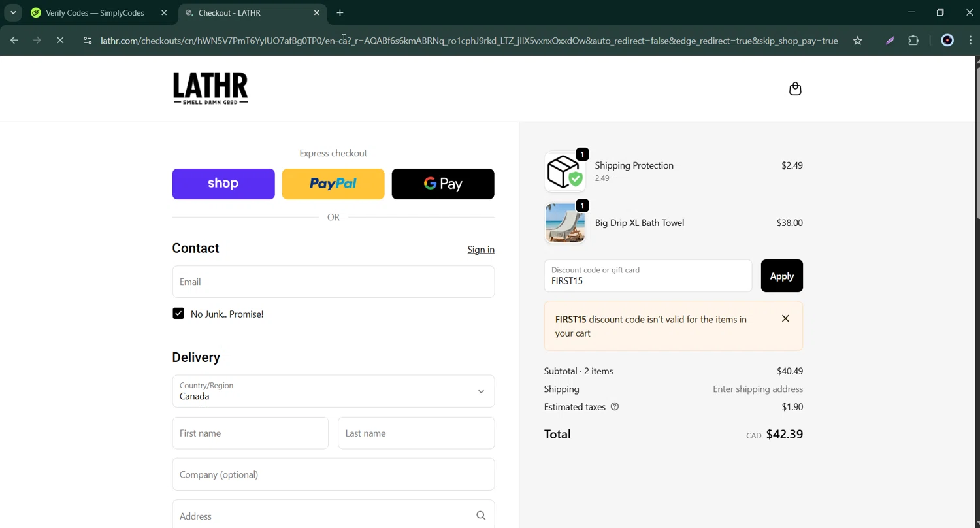Viewport: 980px width, 528px height.
Task: Click the First name field
Action: 250,433
